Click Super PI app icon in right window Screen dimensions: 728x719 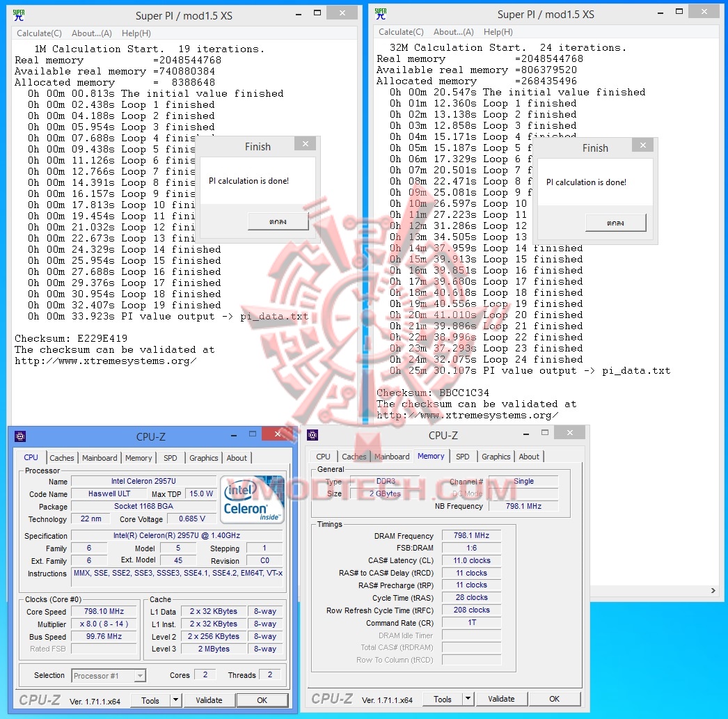pyautogui.click(x=380, y=13)
